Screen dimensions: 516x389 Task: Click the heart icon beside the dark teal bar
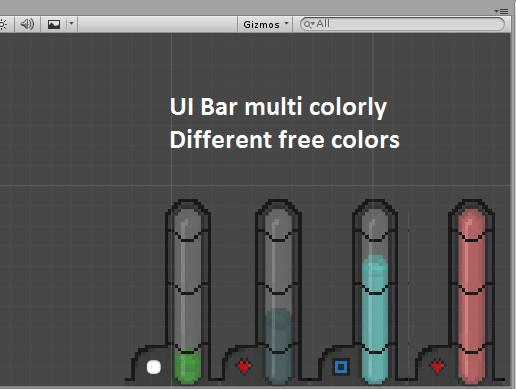[x=244, y=366]
